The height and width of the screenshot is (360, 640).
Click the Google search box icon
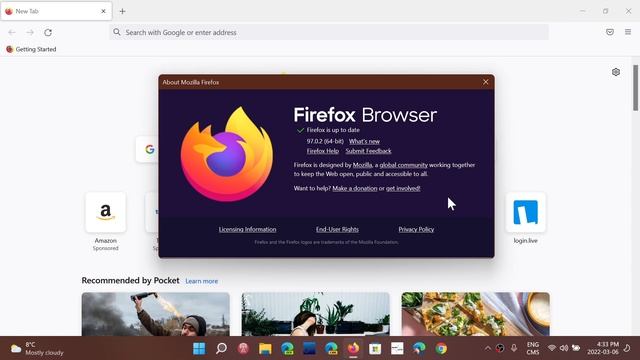pyautogui.click(x=150, y=149)
